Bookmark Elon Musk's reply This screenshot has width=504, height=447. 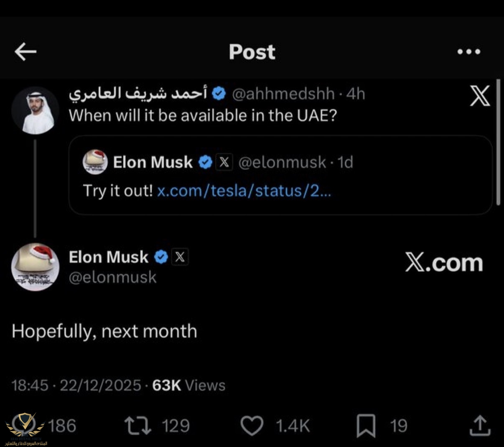pos(366,426)
